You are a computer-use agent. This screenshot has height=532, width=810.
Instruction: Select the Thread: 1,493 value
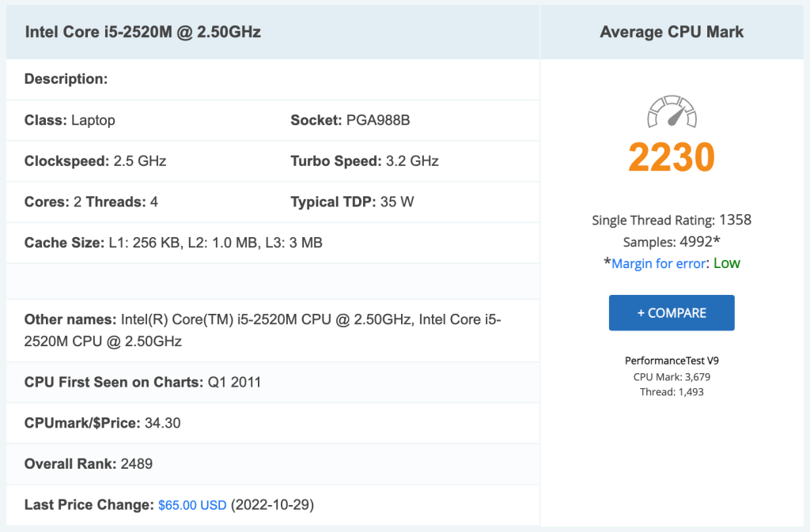[672, 391]
